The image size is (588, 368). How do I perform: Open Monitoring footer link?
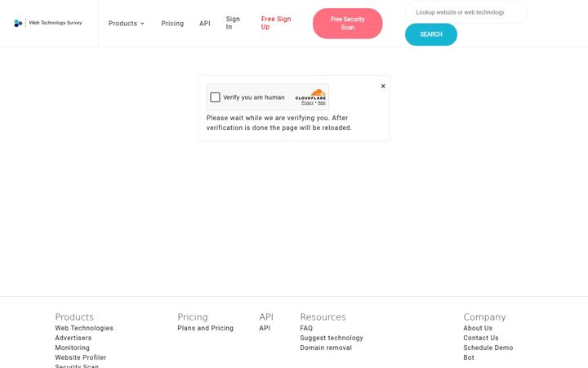73,348
